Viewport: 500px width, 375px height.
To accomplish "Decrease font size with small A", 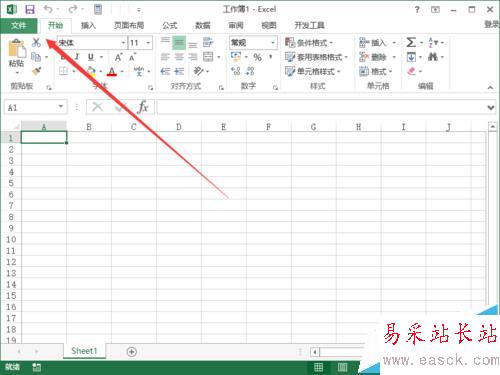I will click(132, 57).
